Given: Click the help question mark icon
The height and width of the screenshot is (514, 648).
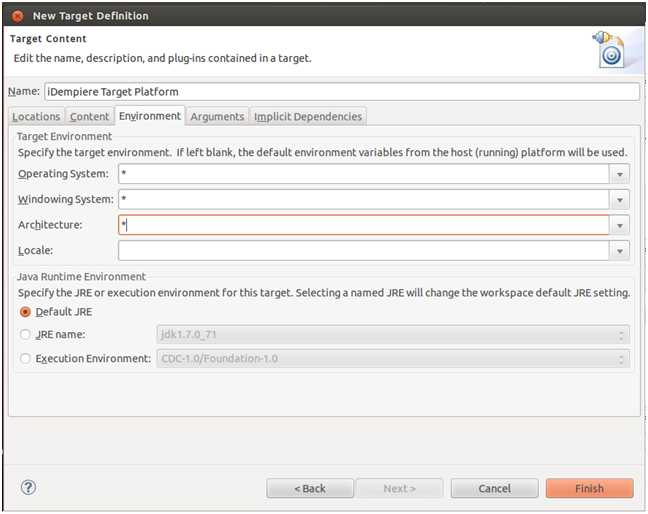Looking at the screenshot, I should 28,488.
